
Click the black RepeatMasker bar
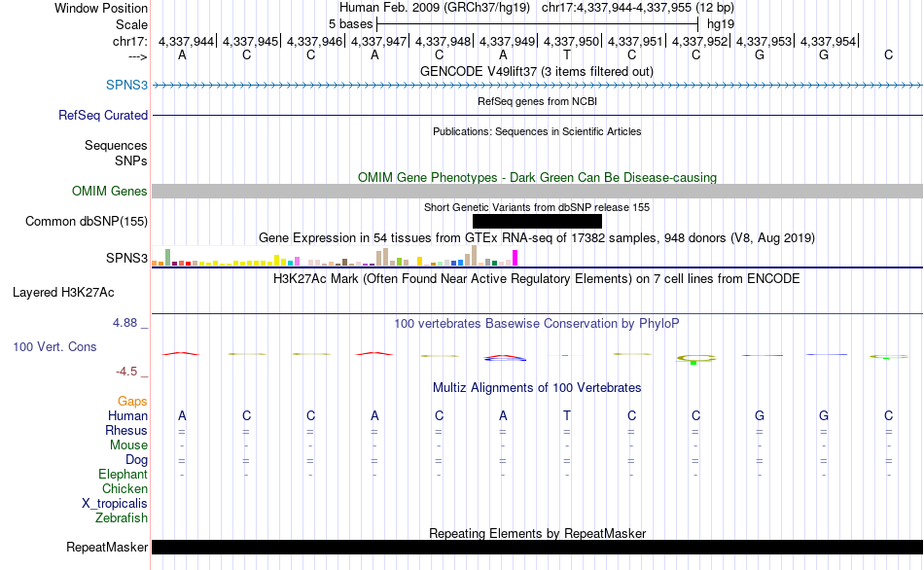click(538, 547)
